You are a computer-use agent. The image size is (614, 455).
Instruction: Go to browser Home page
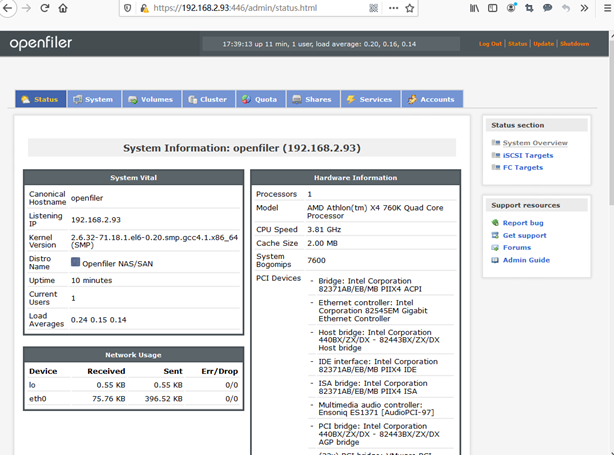coord(63,8)
